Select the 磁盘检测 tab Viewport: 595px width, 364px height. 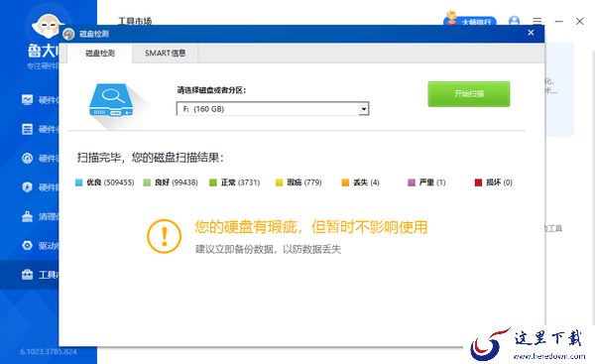(100, 54)
